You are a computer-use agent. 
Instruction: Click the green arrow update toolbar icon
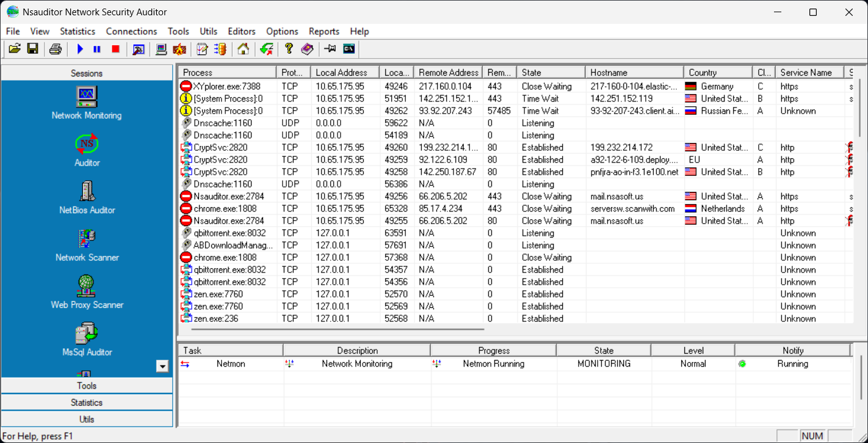pyautogui.click(x=266, y=49)
